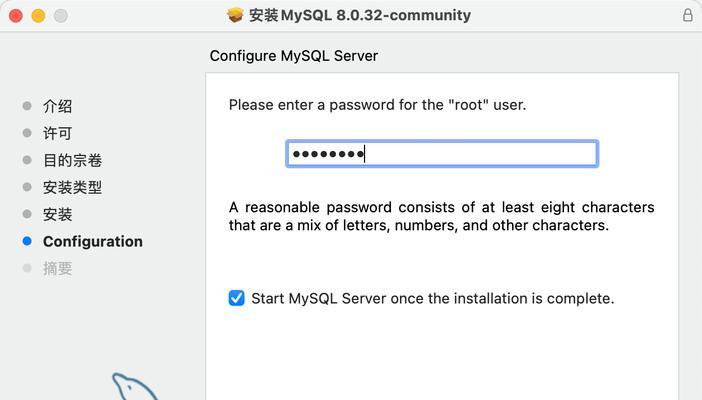Viewport: 702px width, 400px height.
Task: Click the window title '安装 MySQL 8.0.32-community'
Action: click(x=360, y=15)
